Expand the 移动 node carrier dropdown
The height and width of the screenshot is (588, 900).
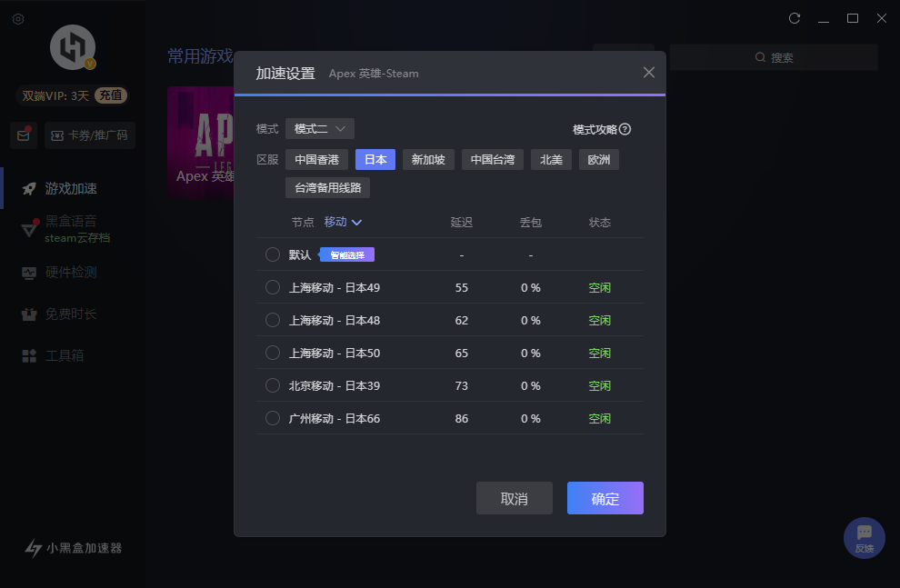tap(343, 222)
